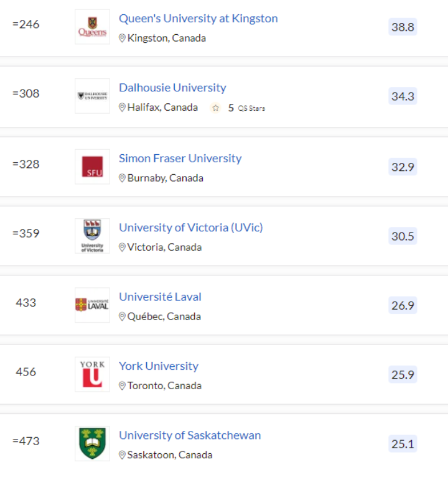448x480 pixels.
Task: Click the York U logo
Action: pos(92,374)
